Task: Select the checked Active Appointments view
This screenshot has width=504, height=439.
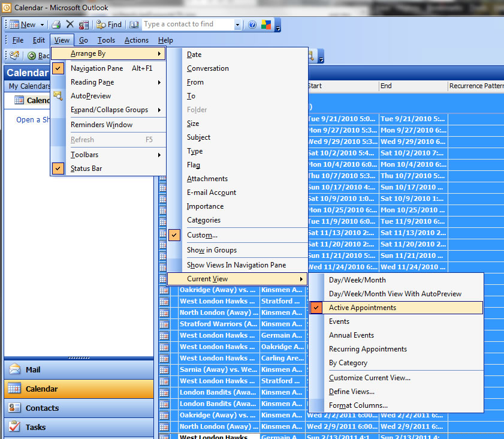Action: click(x=396, y=308)
